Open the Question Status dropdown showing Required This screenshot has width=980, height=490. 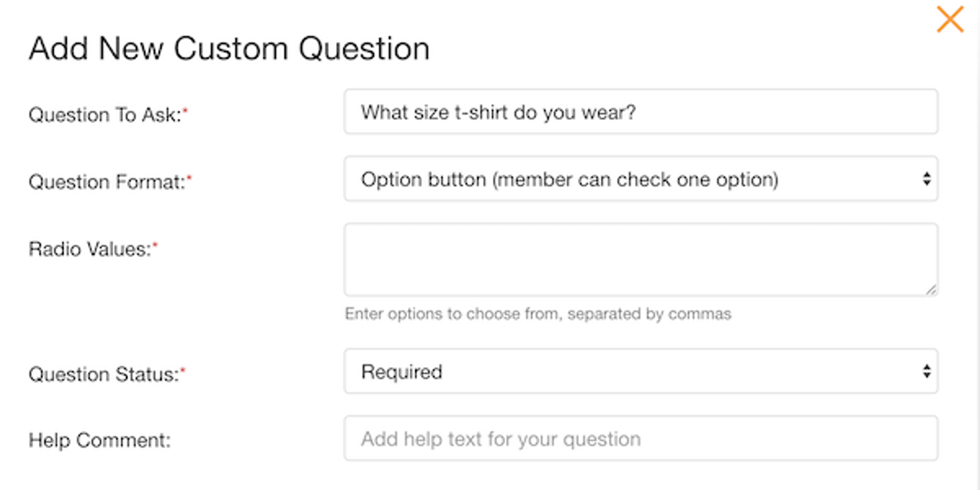point(641,371)
